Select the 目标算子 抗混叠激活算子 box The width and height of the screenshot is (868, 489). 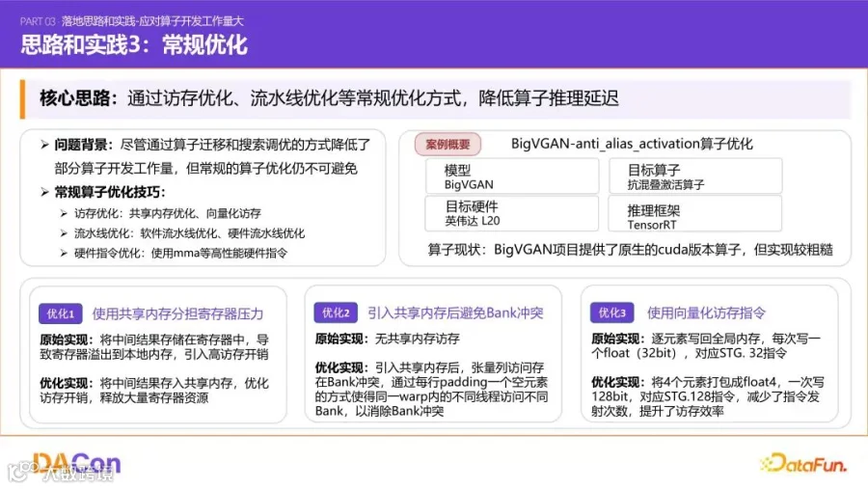[695, 177]
